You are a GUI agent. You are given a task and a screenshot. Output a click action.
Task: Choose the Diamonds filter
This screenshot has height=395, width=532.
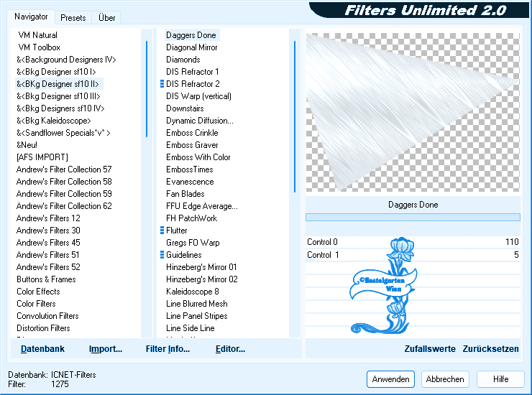click(x=183, y=60)
